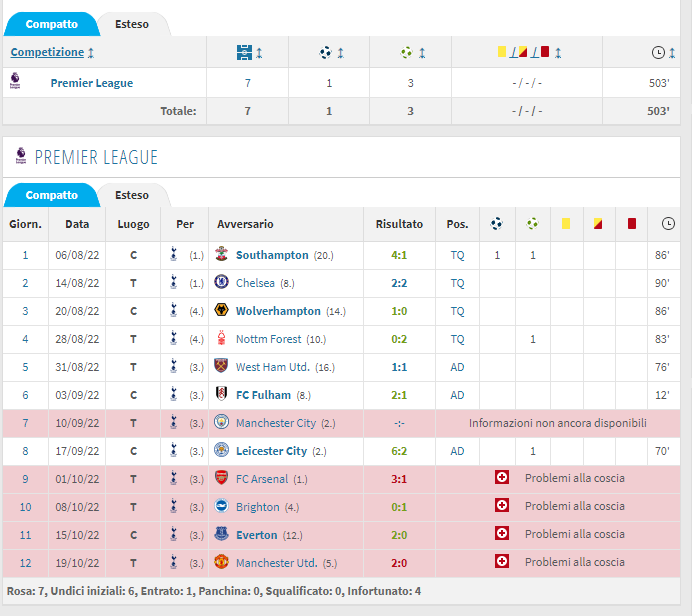Open the FC Fulham club crest
The height and width of the screenshot is (616, 692).
point(222,394)
